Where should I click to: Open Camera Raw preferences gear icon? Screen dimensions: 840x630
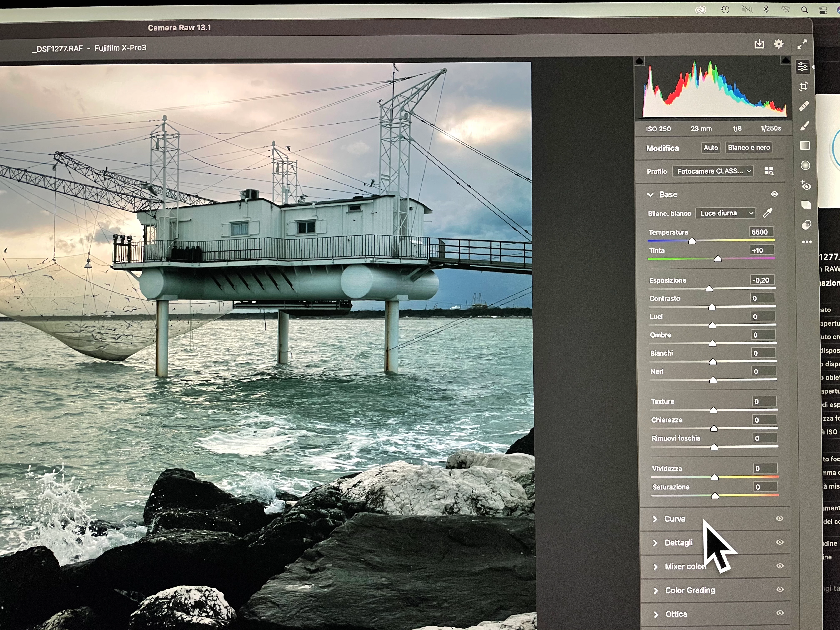point(779,44)
